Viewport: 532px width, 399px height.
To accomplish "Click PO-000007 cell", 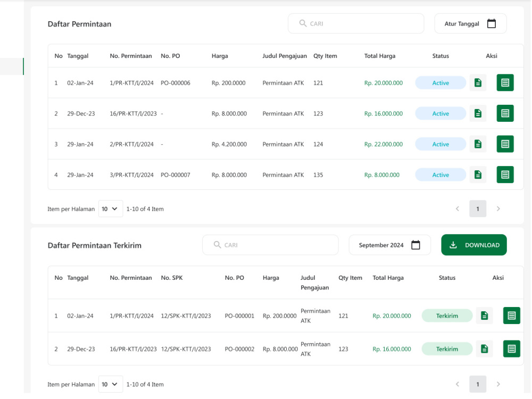I will (x=176, y=174).
